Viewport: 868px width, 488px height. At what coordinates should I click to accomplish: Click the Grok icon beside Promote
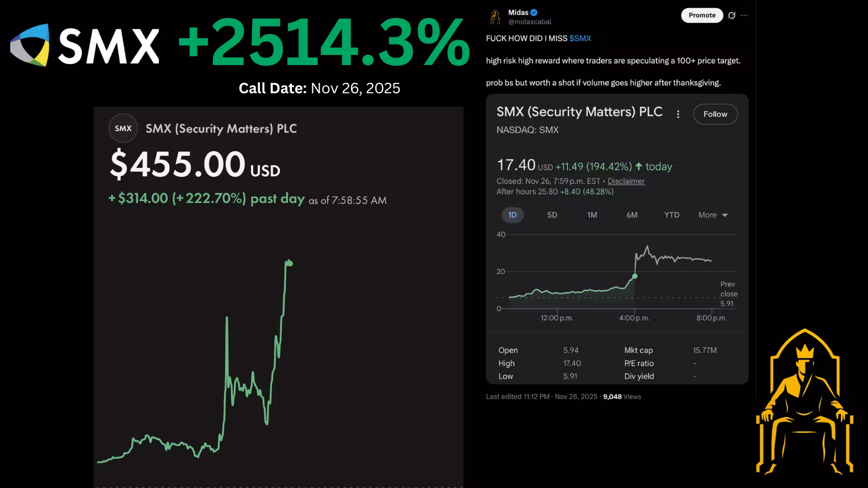point(732,15)
